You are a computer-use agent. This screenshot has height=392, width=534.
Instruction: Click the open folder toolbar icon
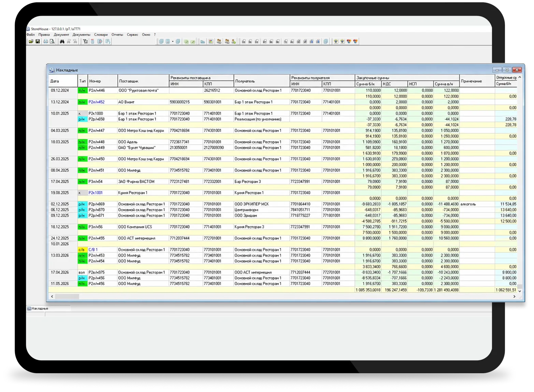[x=31, y=42]
